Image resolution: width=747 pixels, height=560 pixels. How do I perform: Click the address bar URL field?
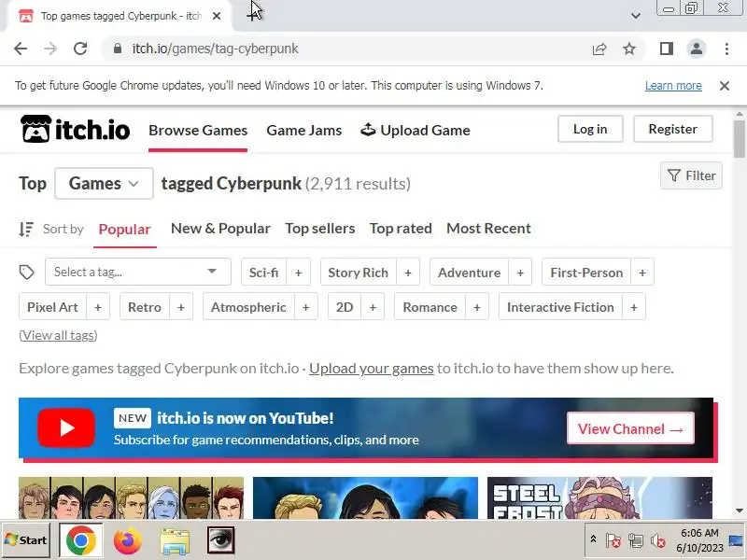pyautogui.click(x=353, y=49)
